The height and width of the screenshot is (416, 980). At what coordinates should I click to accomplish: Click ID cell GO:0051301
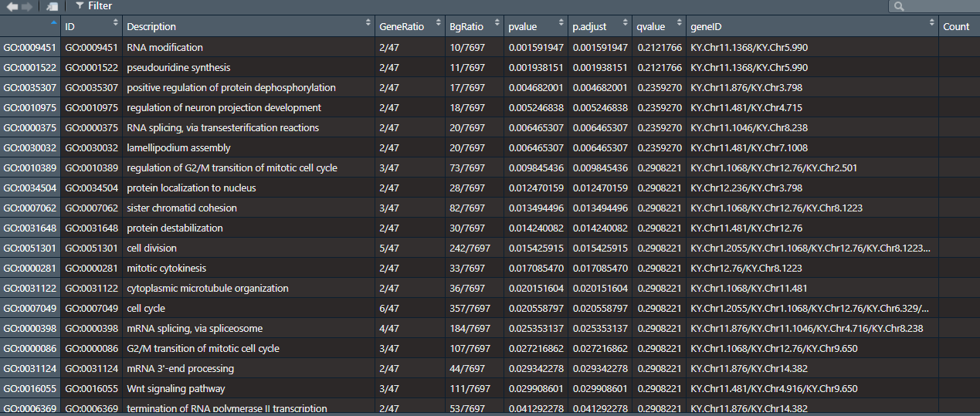(91, 248)
